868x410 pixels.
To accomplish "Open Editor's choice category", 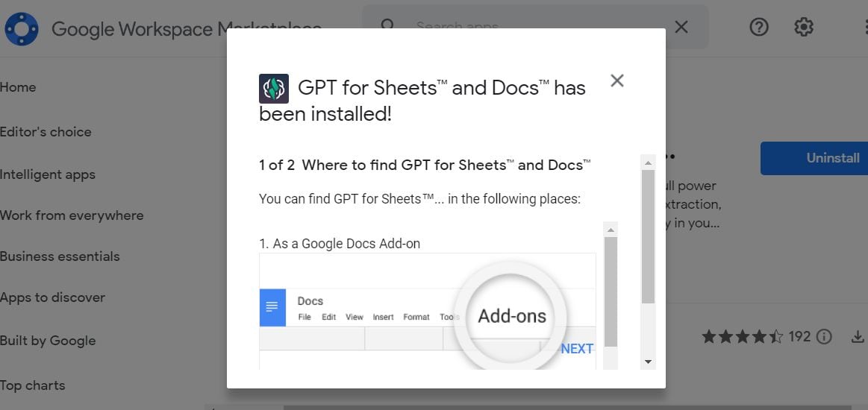I will tap(46, 132).
